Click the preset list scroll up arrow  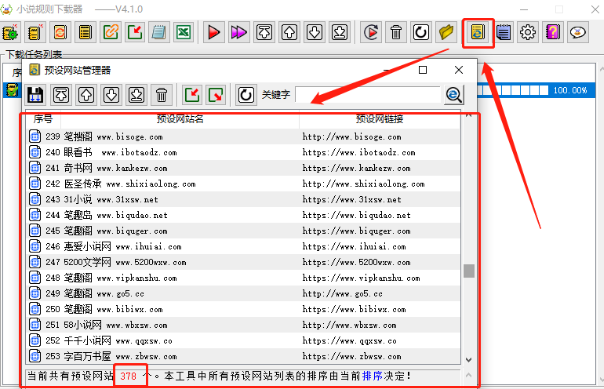469,115
